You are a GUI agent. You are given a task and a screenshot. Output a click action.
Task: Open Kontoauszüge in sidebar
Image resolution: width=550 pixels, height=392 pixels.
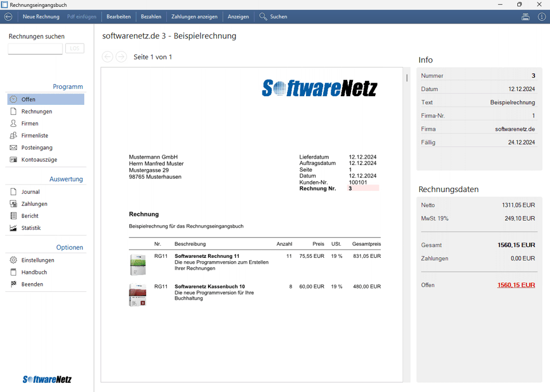[39, 159]
